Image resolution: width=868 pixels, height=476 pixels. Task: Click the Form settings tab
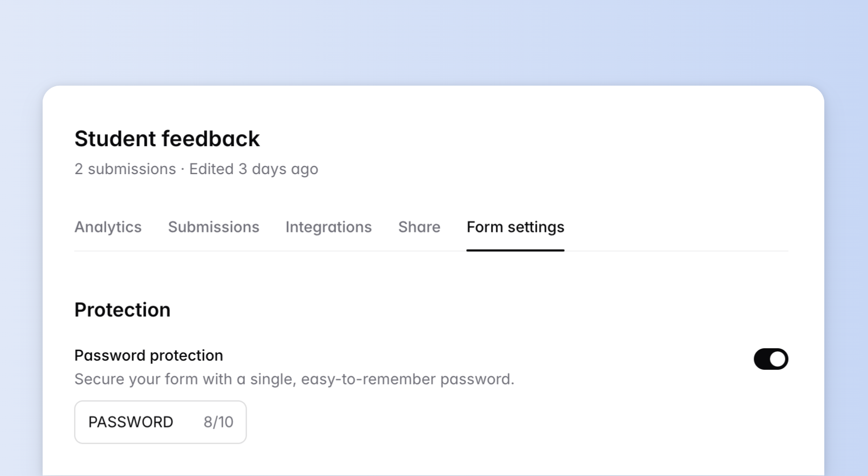515,227
